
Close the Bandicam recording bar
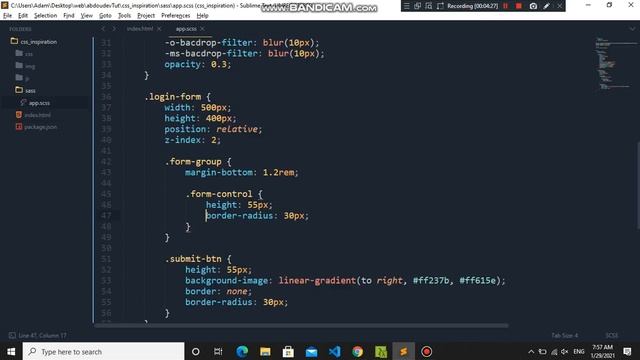click(560, 6)
